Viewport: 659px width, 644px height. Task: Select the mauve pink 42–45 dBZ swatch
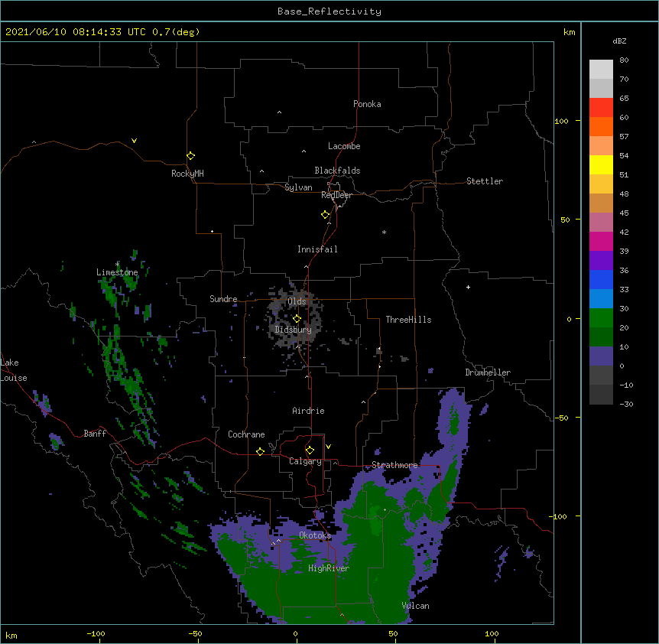pos(601,223)
